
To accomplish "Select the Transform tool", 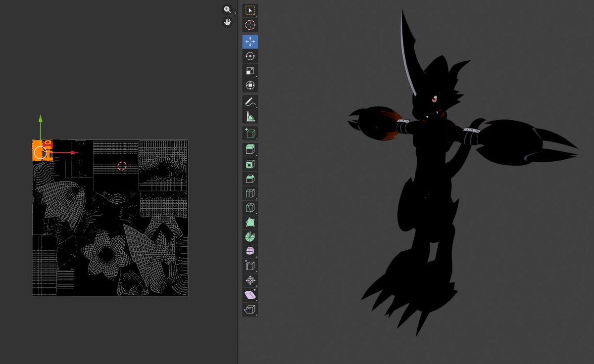I will tap(250, 86).
